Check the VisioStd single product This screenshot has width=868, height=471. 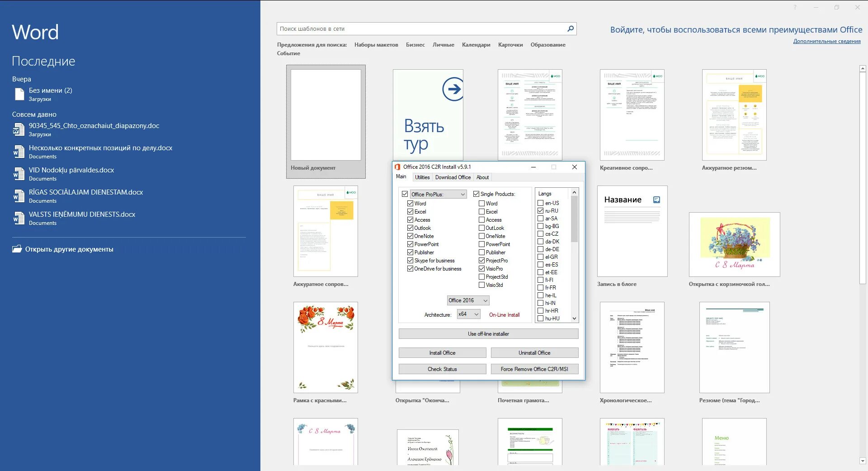click(482, 285)
